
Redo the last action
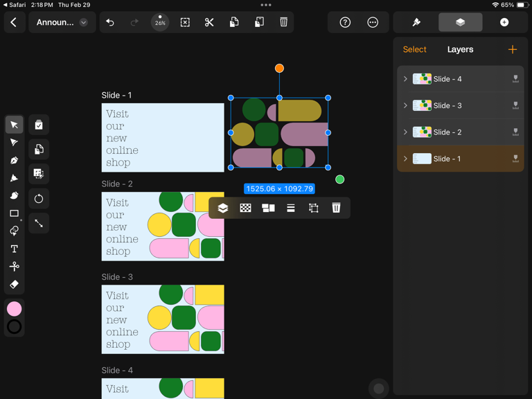pos(134,22)
